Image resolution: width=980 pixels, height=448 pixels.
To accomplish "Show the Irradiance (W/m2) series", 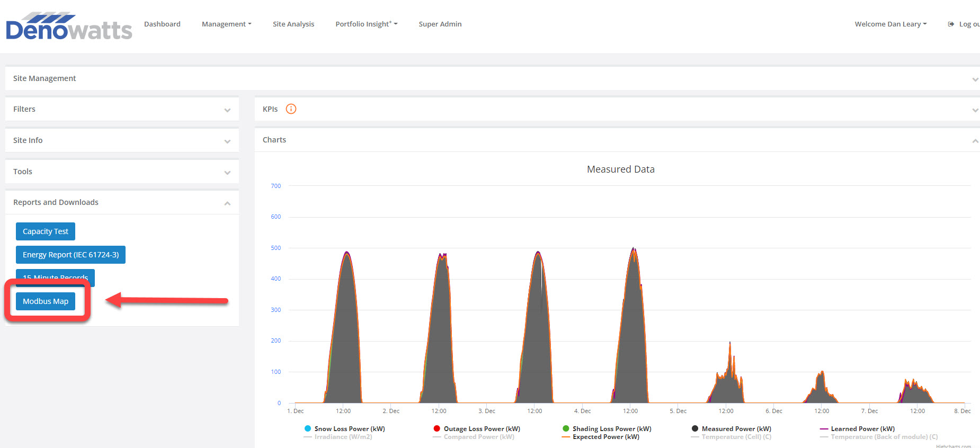I will (x=343, y=437).
